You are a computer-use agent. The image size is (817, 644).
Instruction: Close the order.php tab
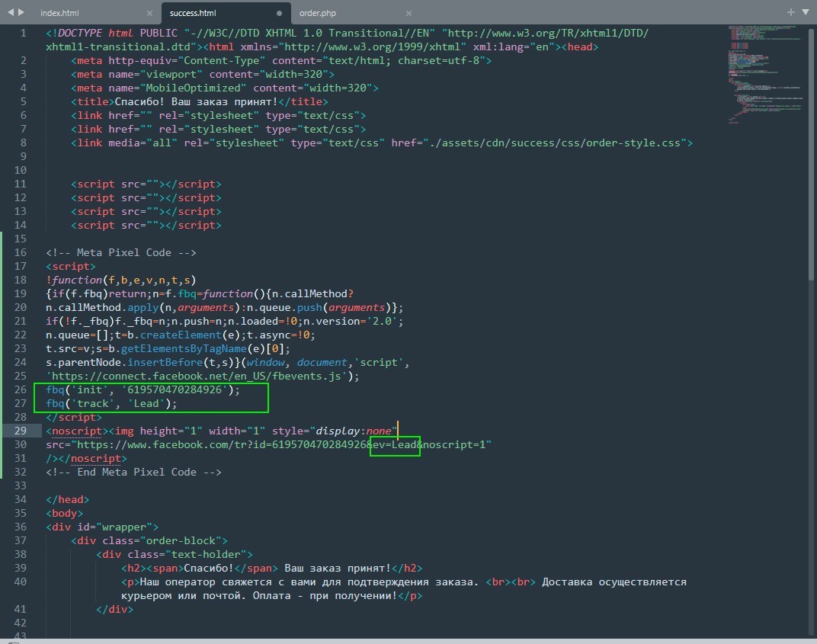tap(408, 13)
